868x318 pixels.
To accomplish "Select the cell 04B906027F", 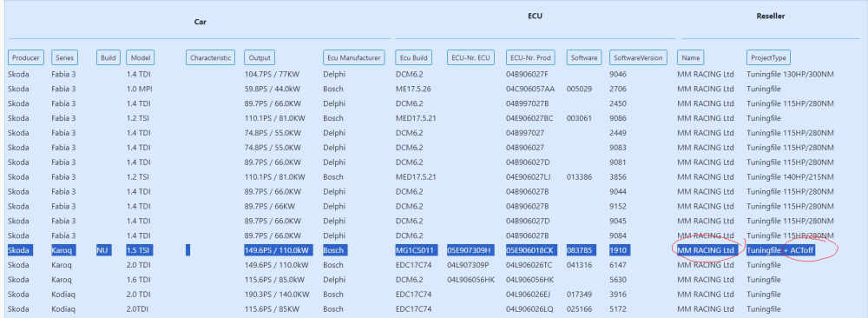I will click(527, 74).
